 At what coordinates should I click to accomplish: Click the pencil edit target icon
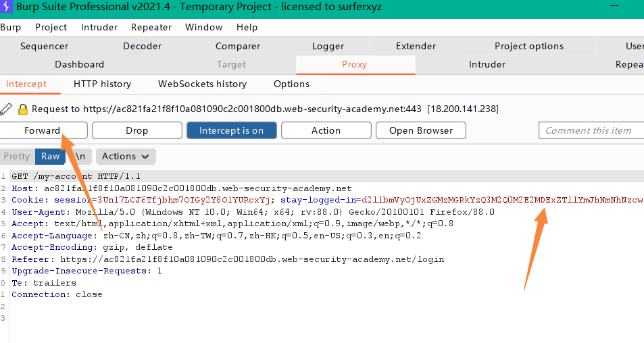click(x=6, y=109)
